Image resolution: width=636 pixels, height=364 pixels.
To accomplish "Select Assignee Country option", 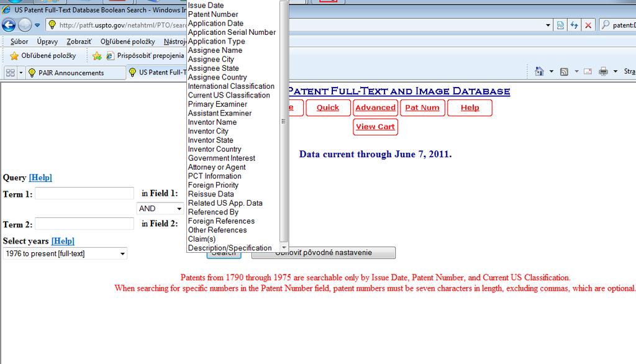I will click(x=217, y=77).
